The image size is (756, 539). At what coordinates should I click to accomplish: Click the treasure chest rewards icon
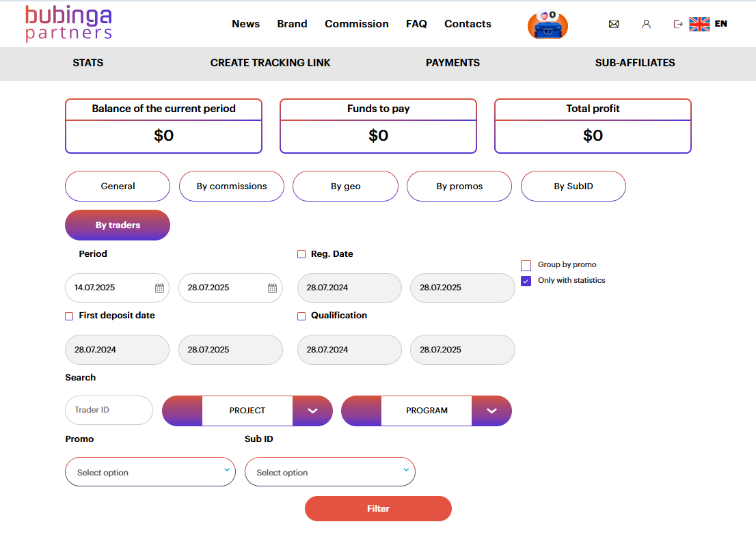click(x=548, y=25)
